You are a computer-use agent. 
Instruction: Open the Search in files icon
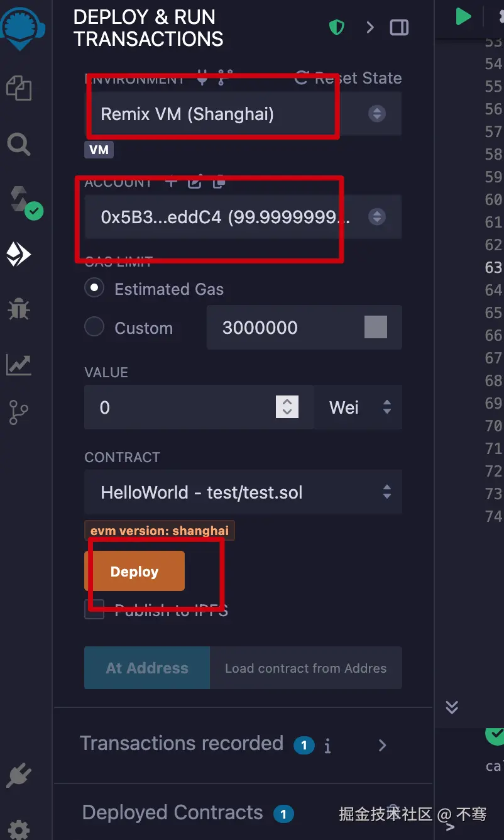pos(19,145)
